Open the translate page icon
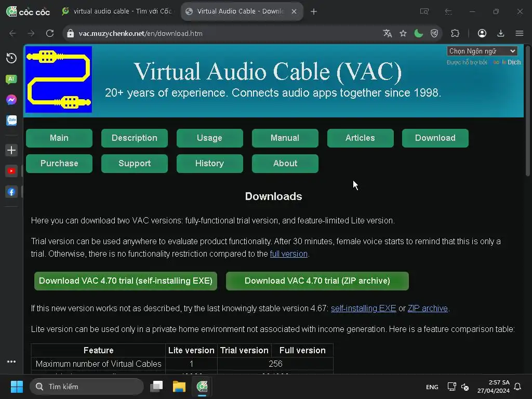 (387, 33)
